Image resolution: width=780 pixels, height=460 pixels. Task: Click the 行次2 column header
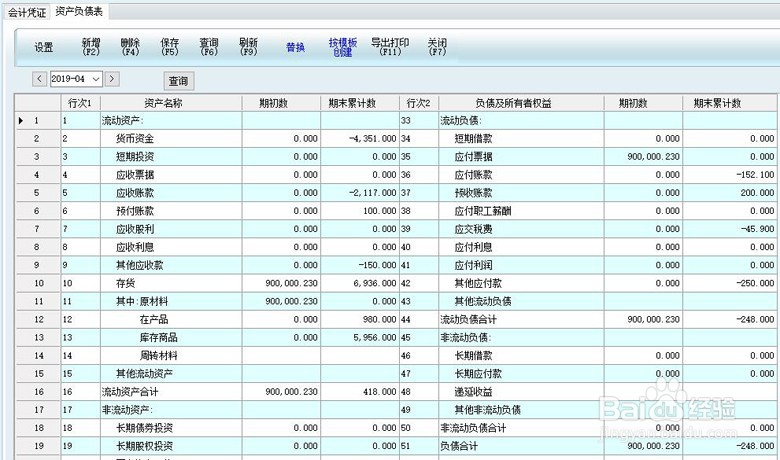coord(418,103)
